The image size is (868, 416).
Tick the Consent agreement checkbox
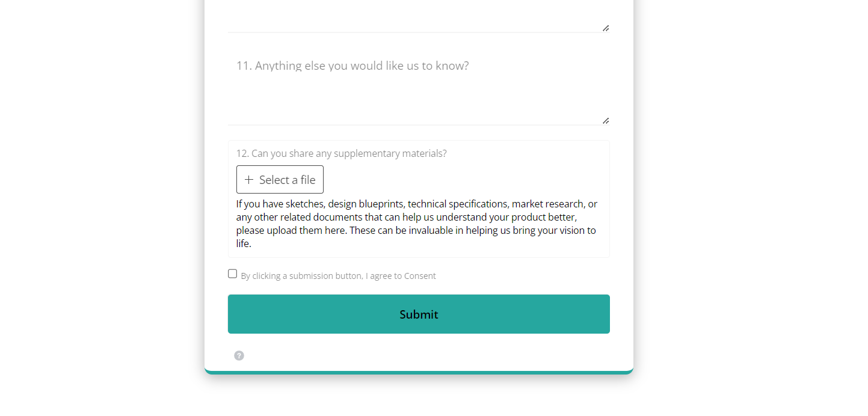(x=232, y=274)
